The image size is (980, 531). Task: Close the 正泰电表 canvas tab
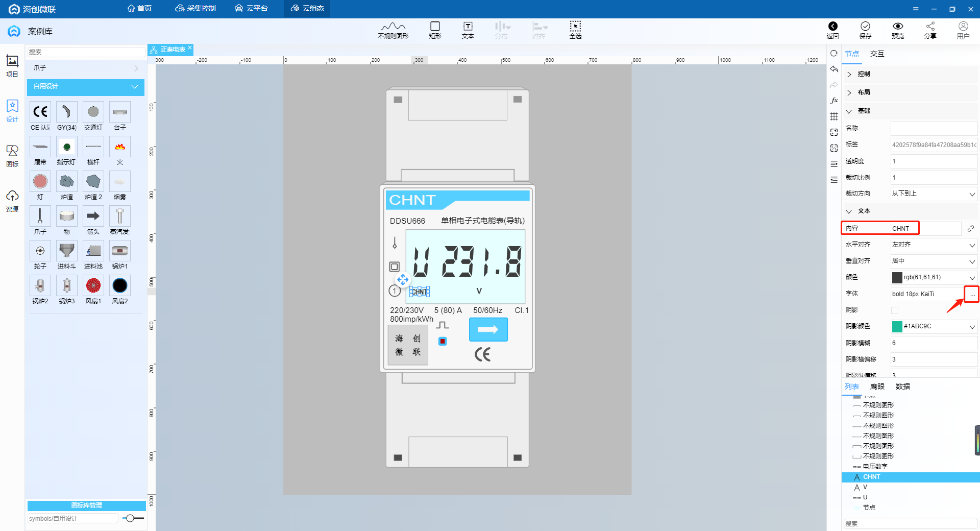[x=190, y=47]
